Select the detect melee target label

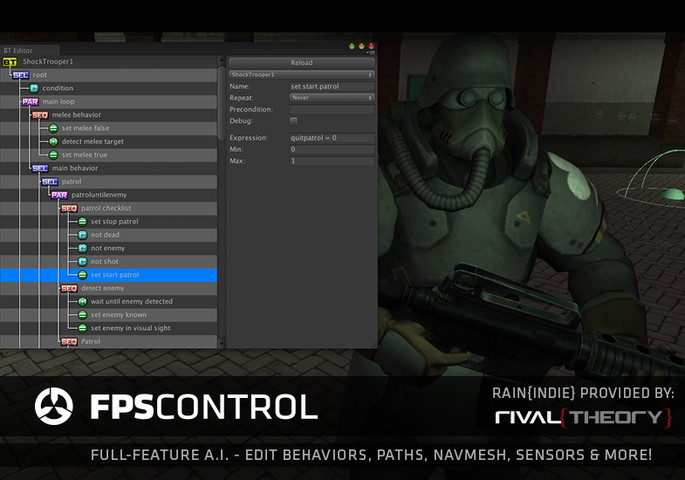[93, 142]
